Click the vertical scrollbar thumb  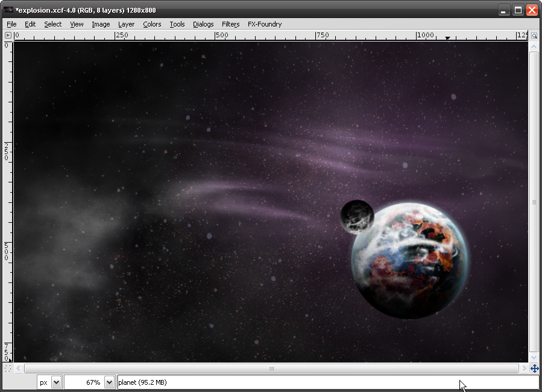pos(534,202)
